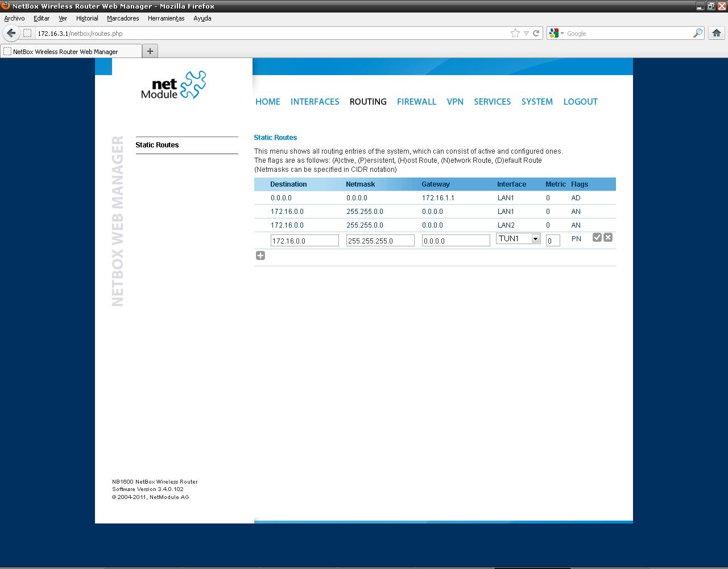Click the NetModule logo
The width and height of the screenshot is (728, 569).
173,85
